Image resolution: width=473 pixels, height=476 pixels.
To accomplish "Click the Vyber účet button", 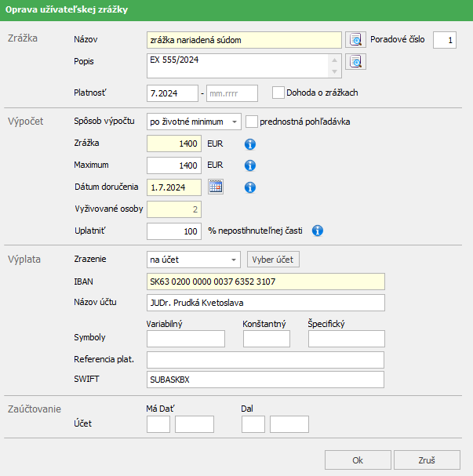I will point(273,260).
